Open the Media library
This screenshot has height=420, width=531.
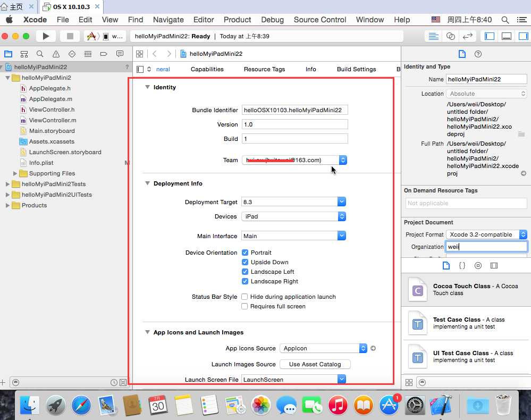click(x=494, y=265)
